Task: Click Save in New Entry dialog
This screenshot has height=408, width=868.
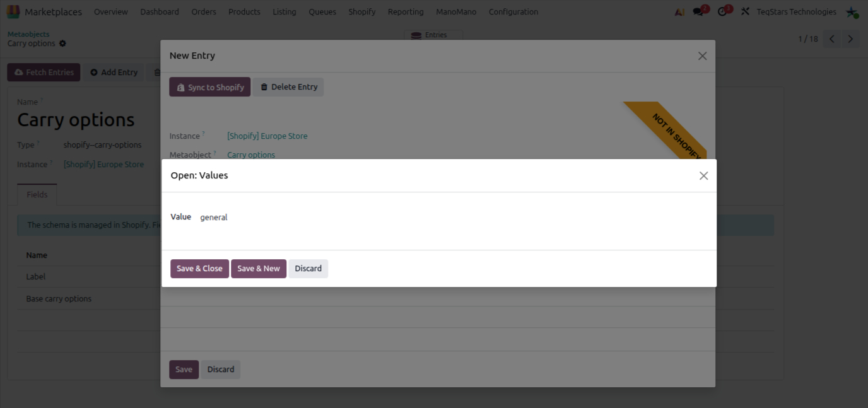Action: point(184,370)
